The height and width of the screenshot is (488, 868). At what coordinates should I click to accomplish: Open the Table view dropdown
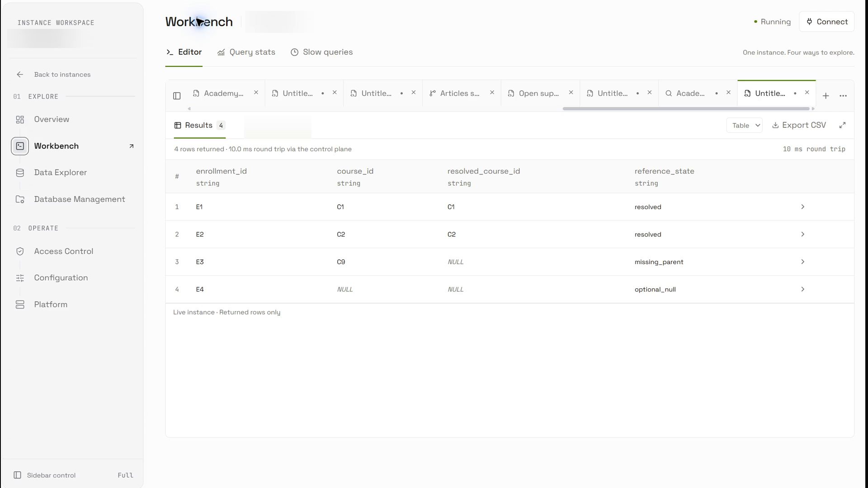click(744, 125)
